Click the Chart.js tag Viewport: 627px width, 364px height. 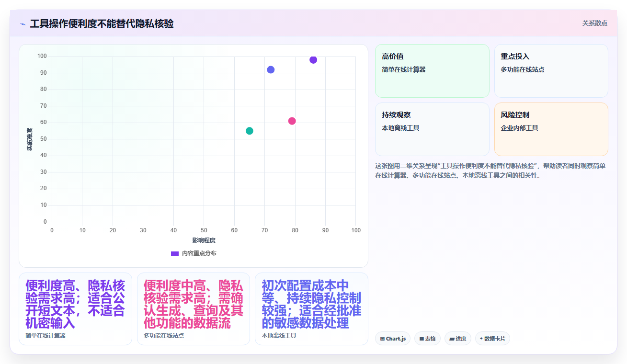click(393, 339)
